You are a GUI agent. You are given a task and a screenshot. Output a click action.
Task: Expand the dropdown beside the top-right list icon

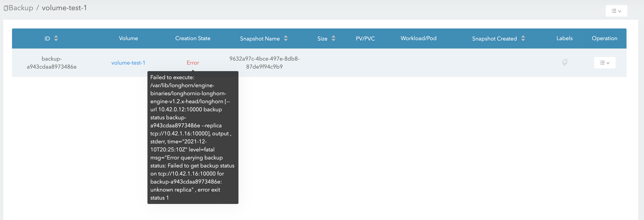[x=619, y=11]
